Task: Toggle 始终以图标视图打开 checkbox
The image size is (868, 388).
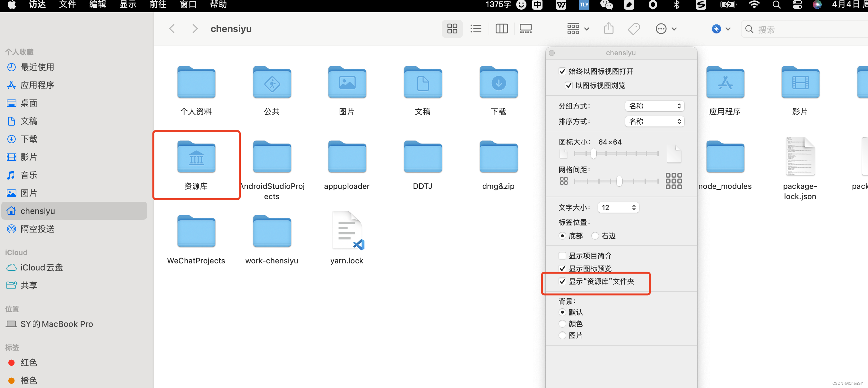Action: point(562,71)
